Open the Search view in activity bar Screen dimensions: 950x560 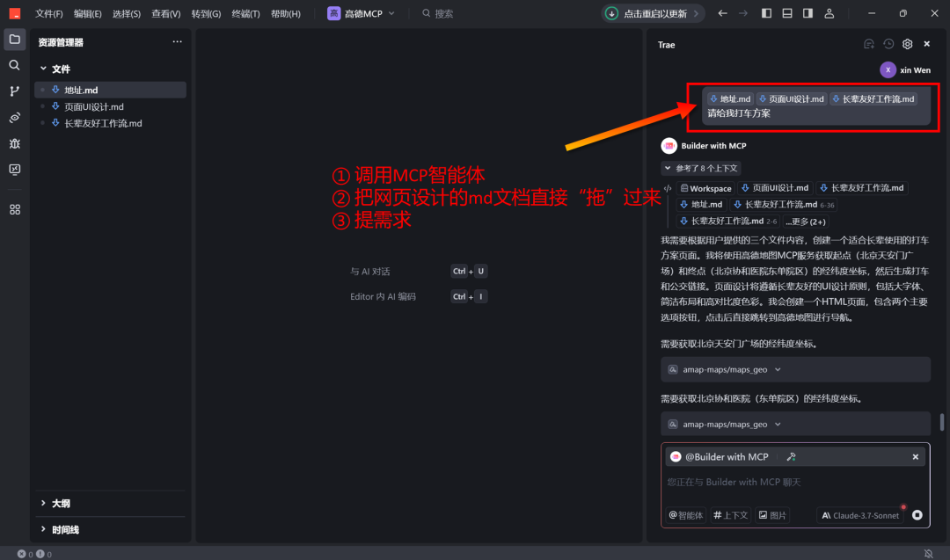coord(15,65)
